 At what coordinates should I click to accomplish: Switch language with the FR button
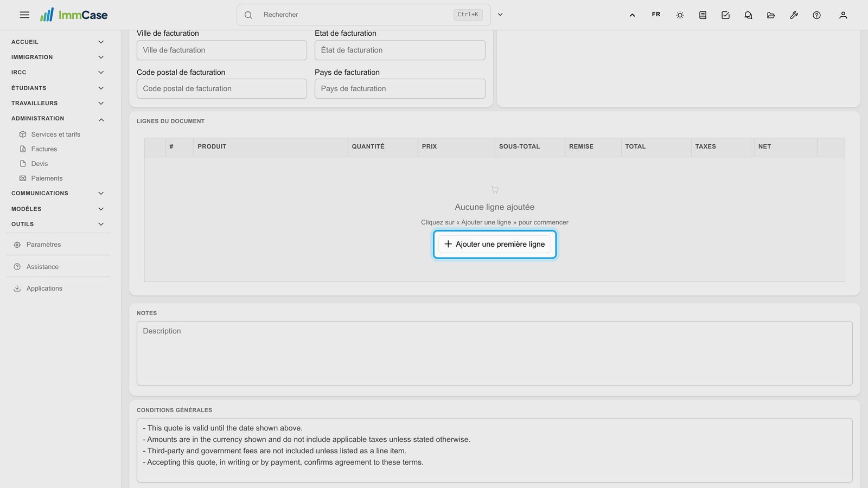656,15
